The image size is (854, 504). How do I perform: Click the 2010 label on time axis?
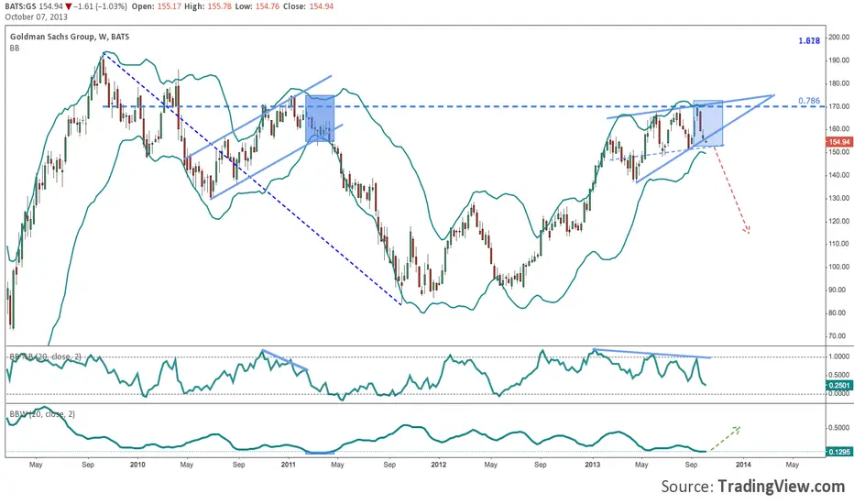click(137, 465)
